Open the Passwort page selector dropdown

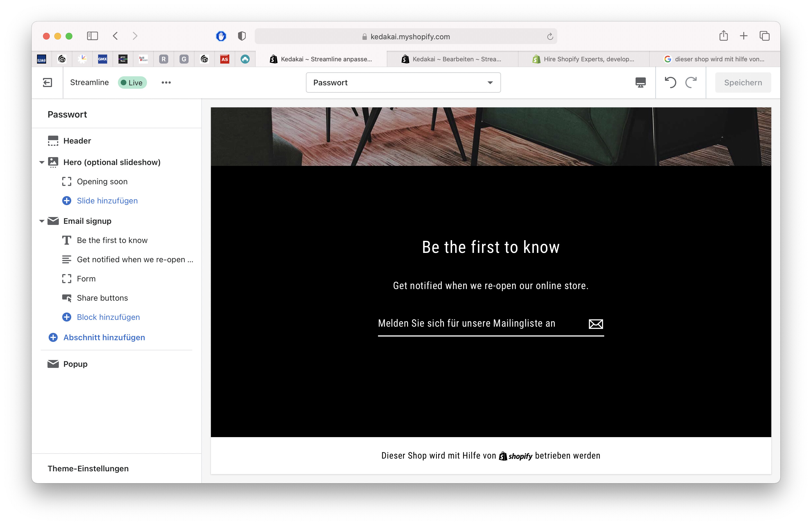pyautogui.click(x=403, y=83)
